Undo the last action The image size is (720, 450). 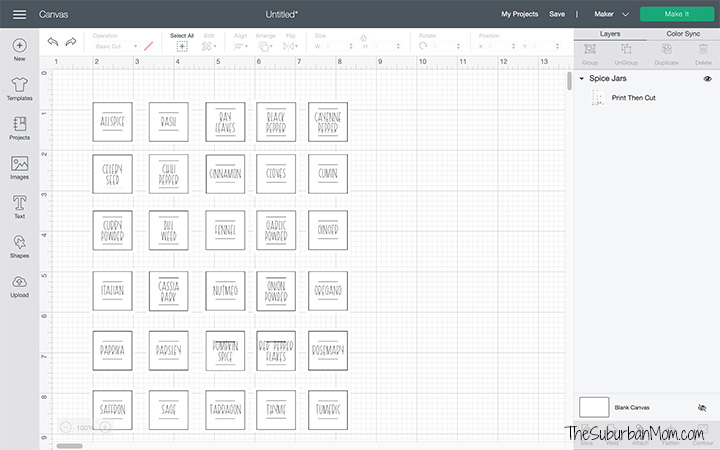pos(53,42)
